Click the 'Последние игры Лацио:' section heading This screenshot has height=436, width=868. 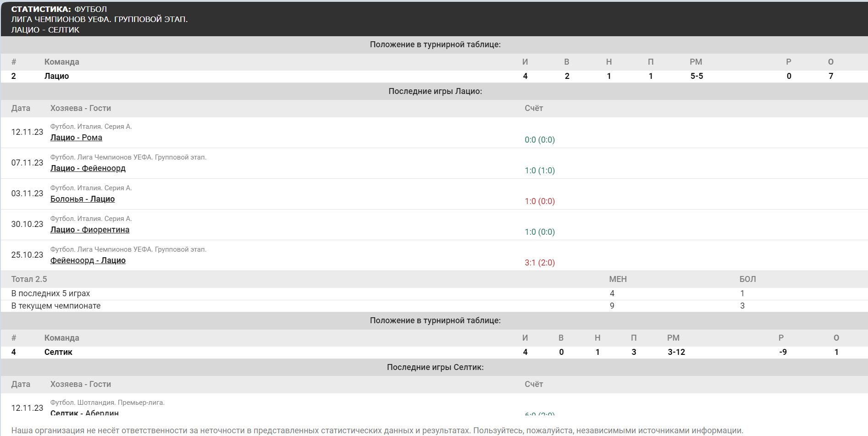[435, 91]
